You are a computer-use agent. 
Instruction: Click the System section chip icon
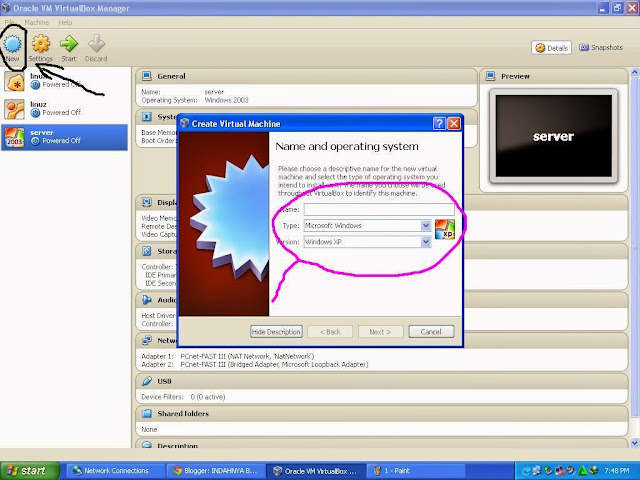click(x=147, y=117)
